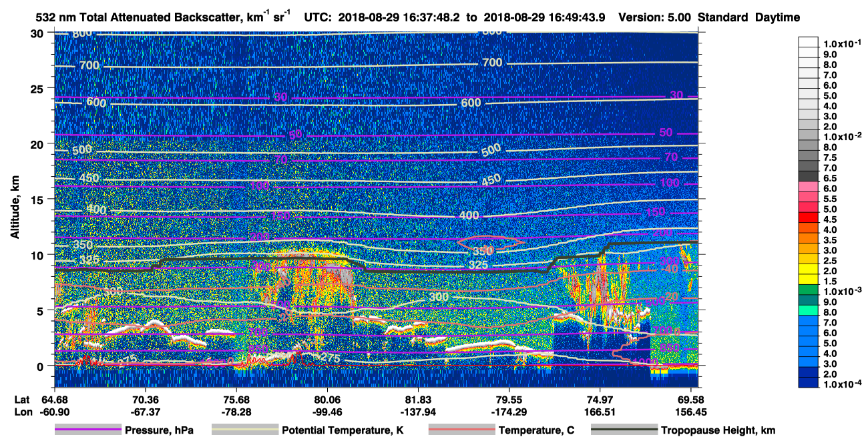Click colorbar label '6.5'
The image size is (868, 445).
831,178
